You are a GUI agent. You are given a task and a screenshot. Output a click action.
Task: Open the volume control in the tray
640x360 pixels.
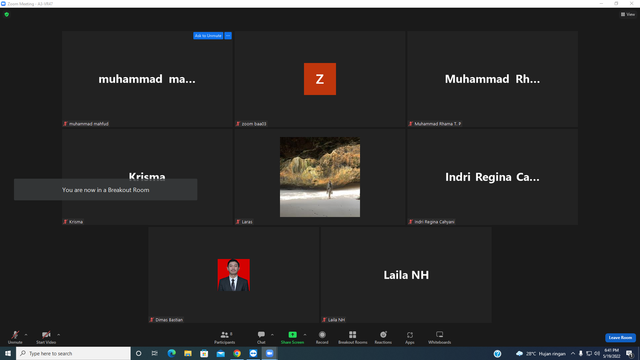pyautogui.click(x=597, y=353)
